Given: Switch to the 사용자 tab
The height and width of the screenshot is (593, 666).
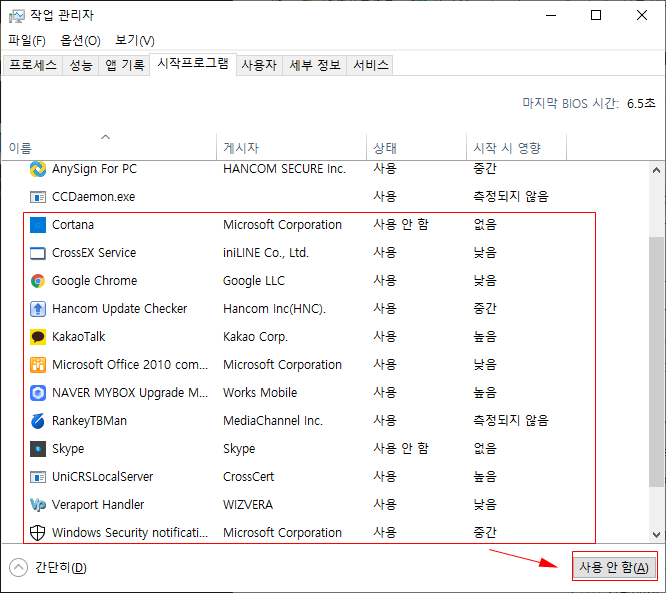Looking at the screenshot, I should (259, 65).
